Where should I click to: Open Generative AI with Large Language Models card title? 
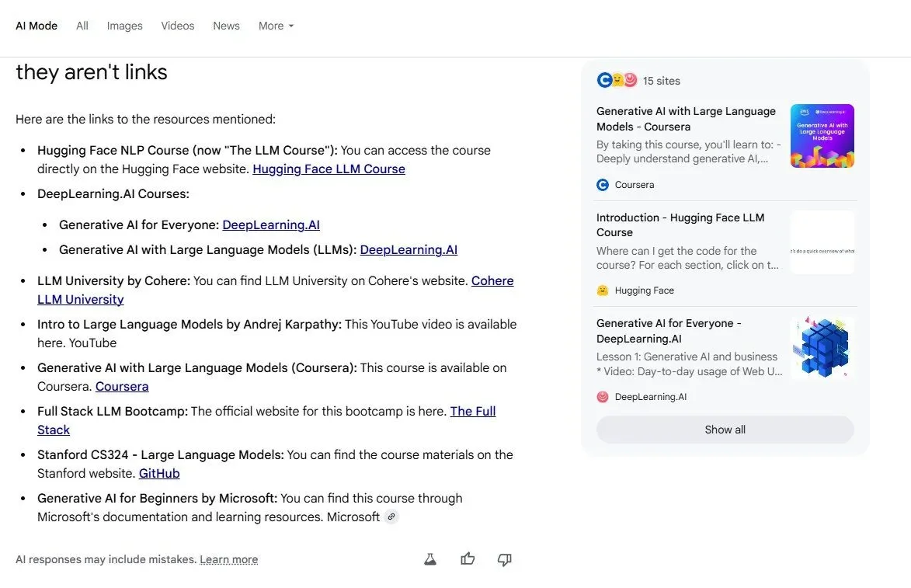686,119
